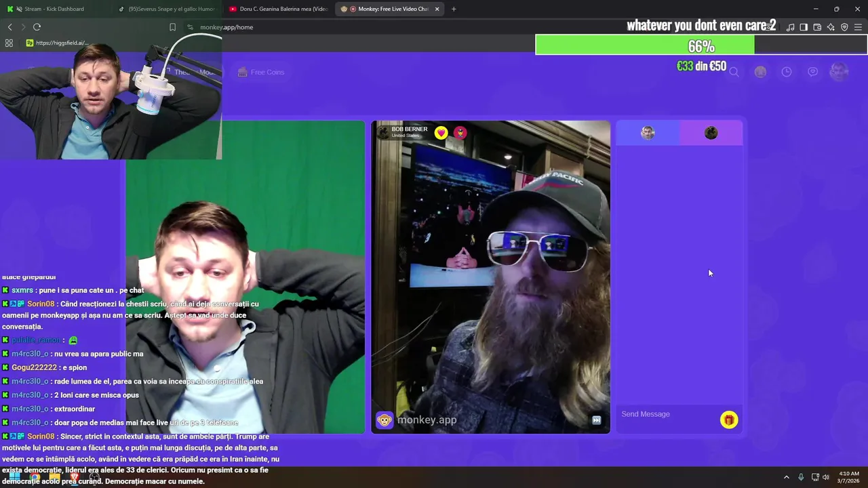Click the '€33 din €50' goal text
Image resolution: width=868 pixels, height=488 pixels.
coord(701,66)
